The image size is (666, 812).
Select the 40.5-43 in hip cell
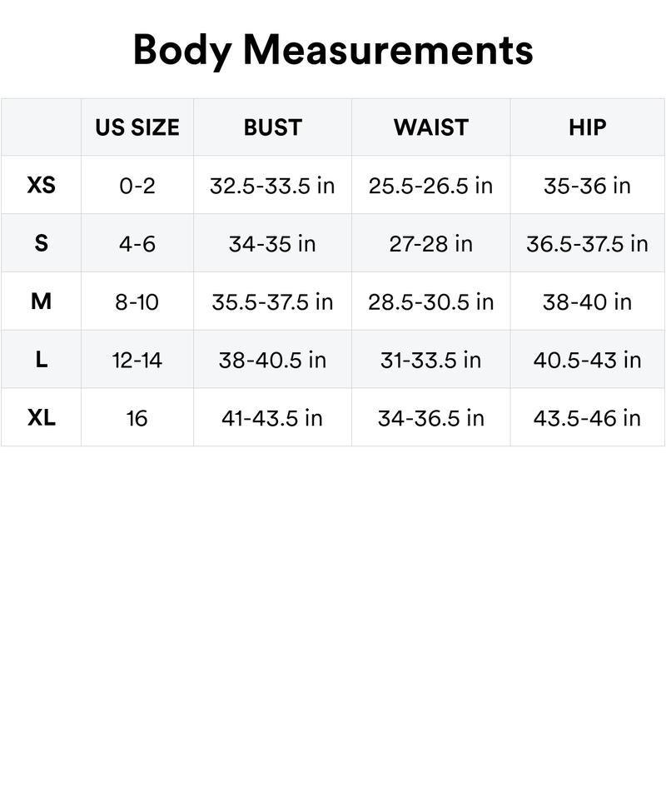pos(587,360)
